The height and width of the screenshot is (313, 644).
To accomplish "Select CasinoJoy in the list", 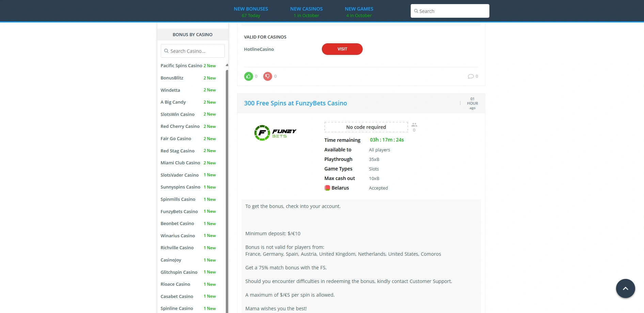I will [171, 260].
